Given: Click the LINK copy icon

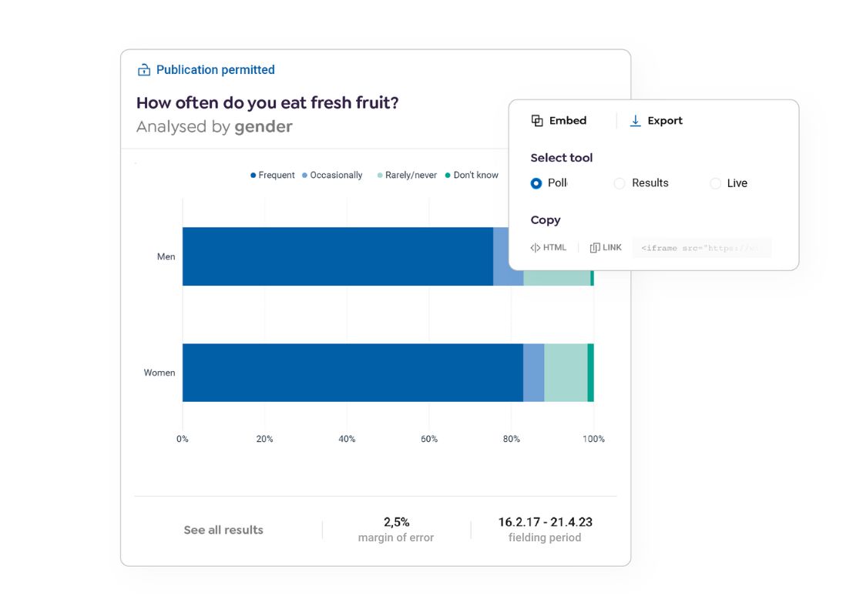Looking at the screenshot, I should tap(595, 248).
